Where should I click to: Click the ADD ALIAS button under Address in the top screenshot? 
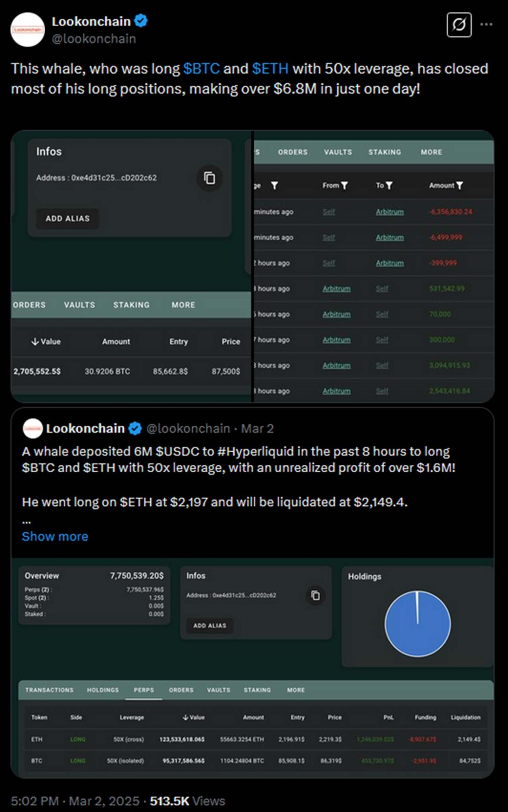coord(68,219)
